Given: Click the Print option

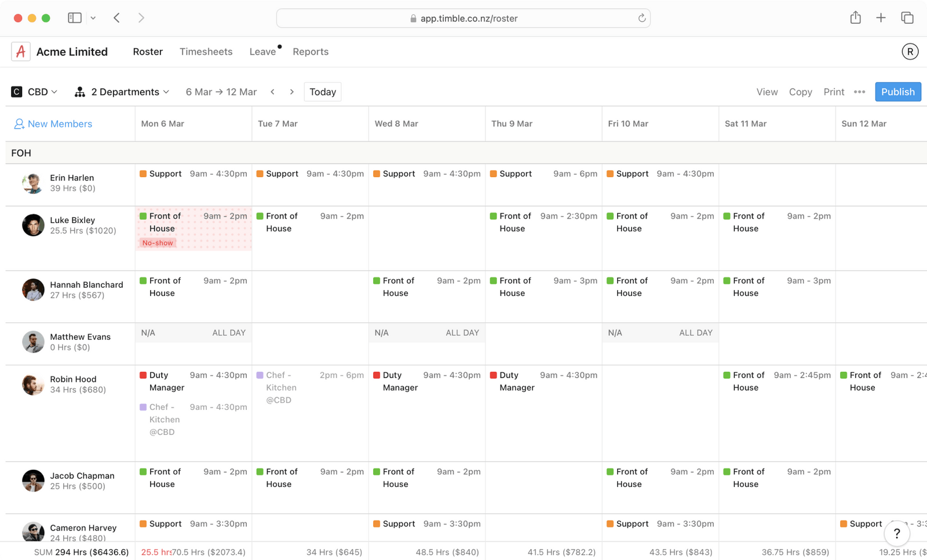Looking at the screenshot, I should click(834, 91).
